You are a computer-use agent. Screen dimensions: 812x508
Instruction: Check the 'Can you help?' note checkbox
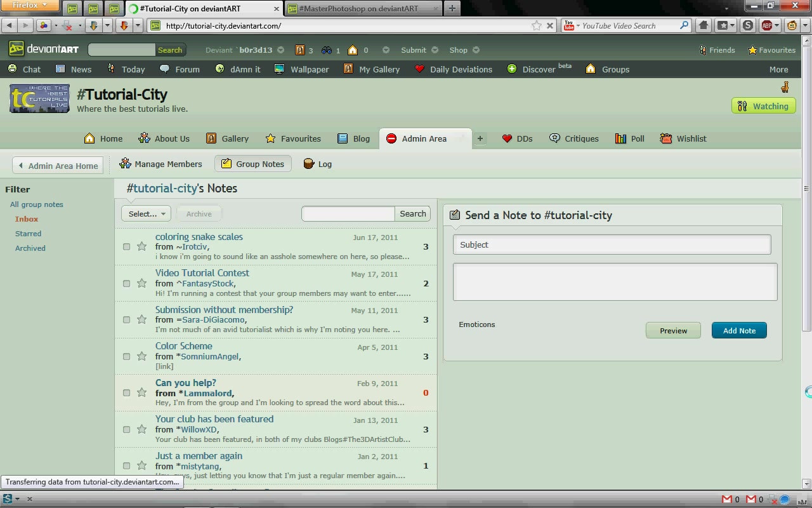click(x=126, y=392)
